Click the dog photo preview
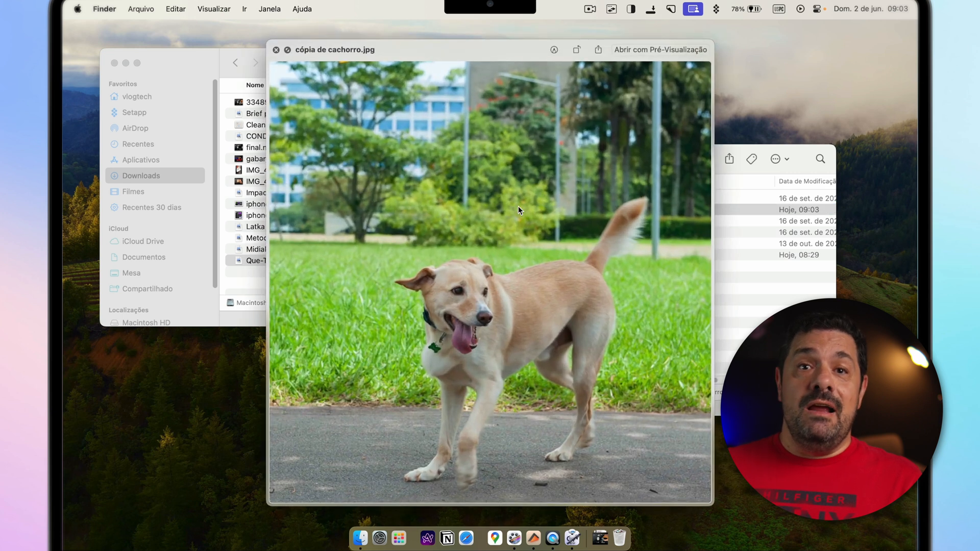 coord(490,282)
